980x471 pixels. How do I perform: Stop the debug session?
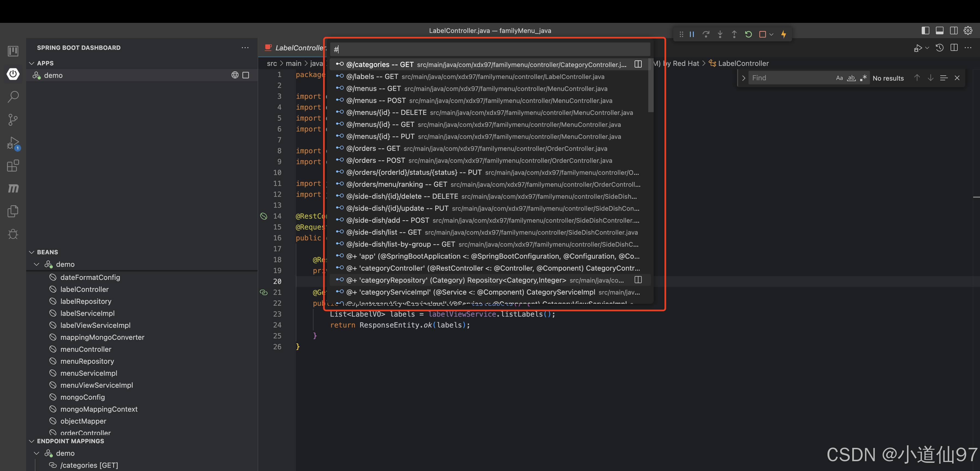coord(762,34)
